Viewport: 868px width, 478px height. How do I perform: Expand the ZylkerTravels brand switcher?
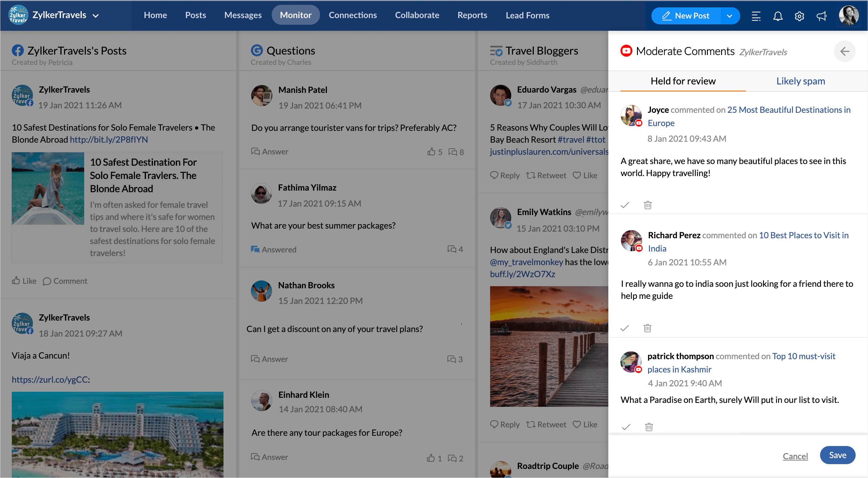coord(96,15)
